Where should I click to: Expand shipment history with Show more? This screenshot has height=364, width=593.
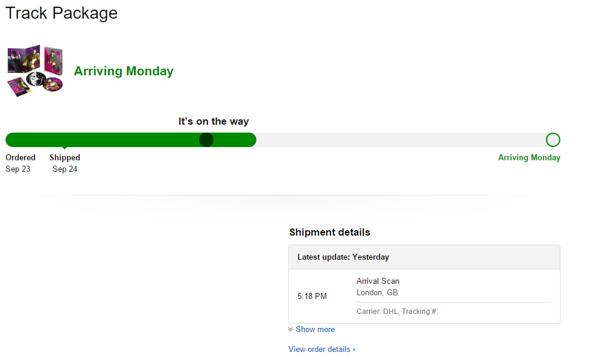[x=315, y=330]
